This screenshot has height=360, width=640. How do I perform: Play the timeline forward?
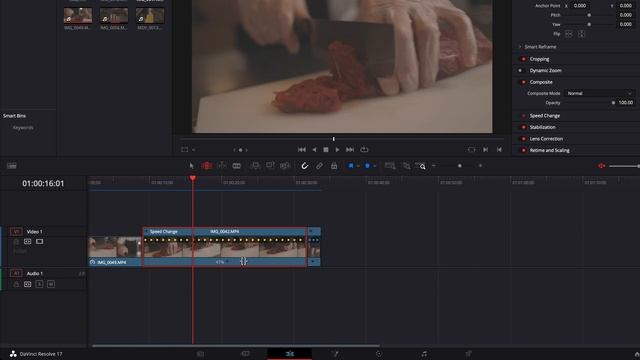[337, 150]
